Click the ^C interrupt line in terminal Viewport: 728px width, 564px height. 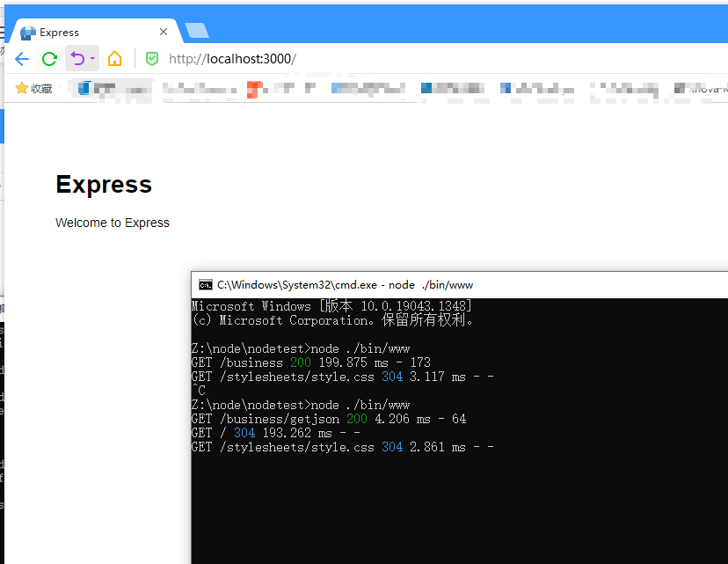[x=199, y=391]
